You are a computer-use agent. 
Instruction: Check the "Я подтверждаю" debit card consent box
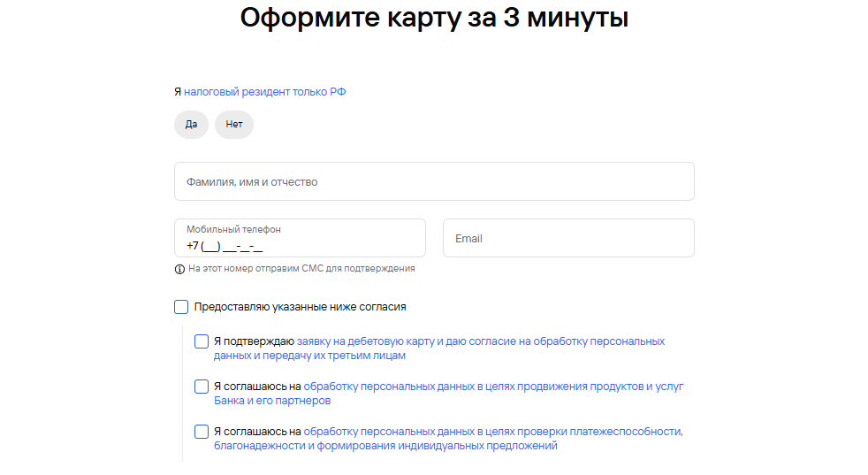pos(202,341)
